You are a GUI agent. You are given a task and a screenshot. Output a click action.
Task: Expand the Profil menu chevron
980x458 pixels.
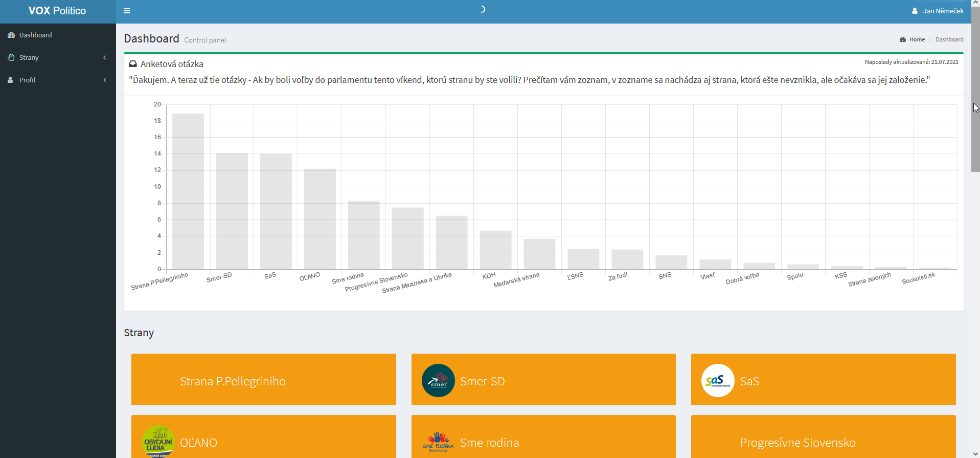click(x=105, y=80)
